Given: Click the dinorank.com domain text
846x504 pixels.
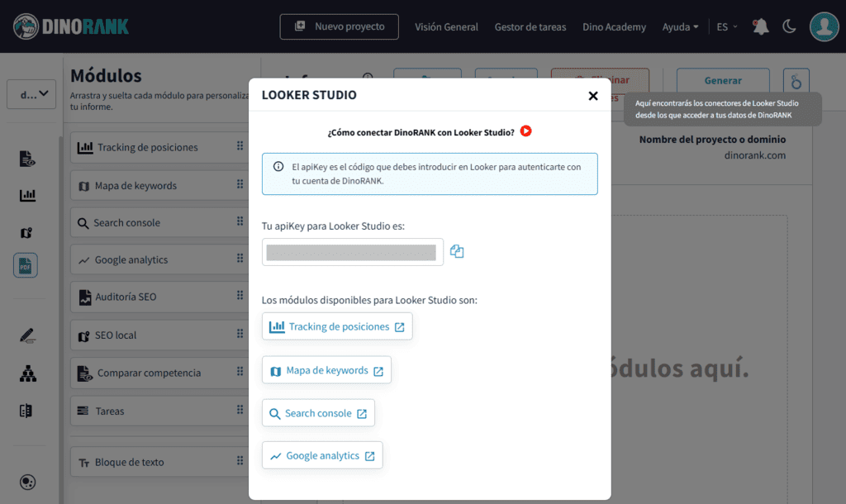Looking at the screenshot, I should point(755,155).
